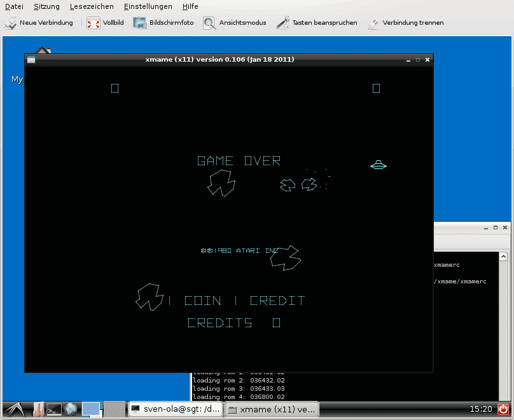Click the asteroid overlapping the copyright text

tap(286, 258)
